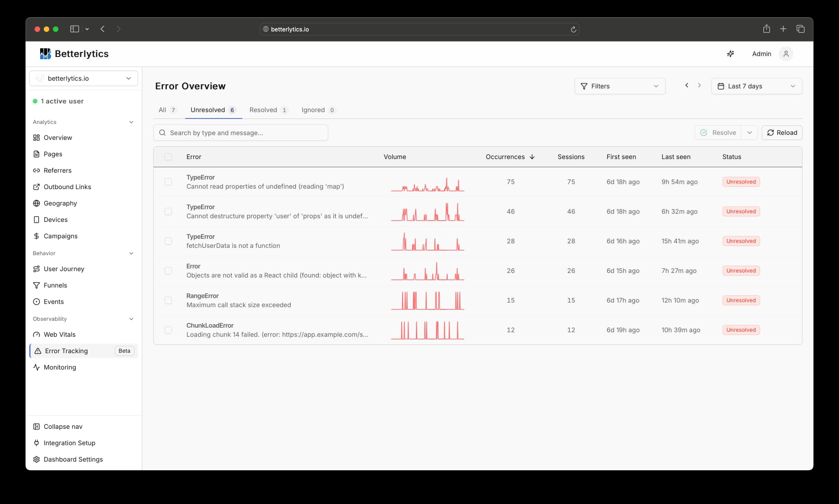Switch to the Resolved tab
The height and width of the screenshot is (504, 839).
(x=268, y=110)
